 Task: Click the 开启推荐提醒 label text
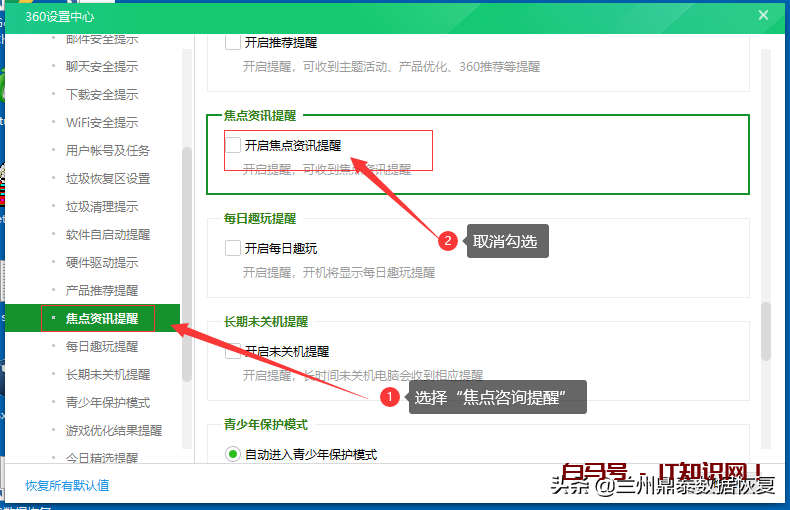[281, 43]
